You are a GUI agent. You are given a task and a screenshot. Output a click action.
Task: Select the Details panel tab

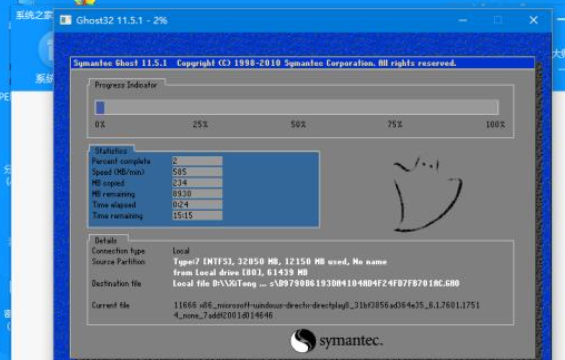[106, 240]
